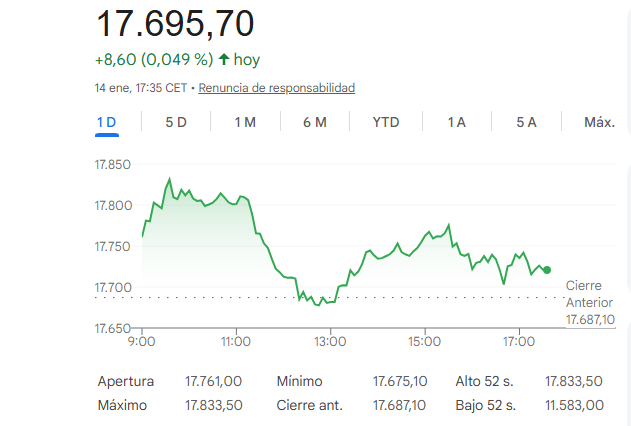Switch to the 5 D chart range
Screen dimensions: 631x426
[176, 122]
